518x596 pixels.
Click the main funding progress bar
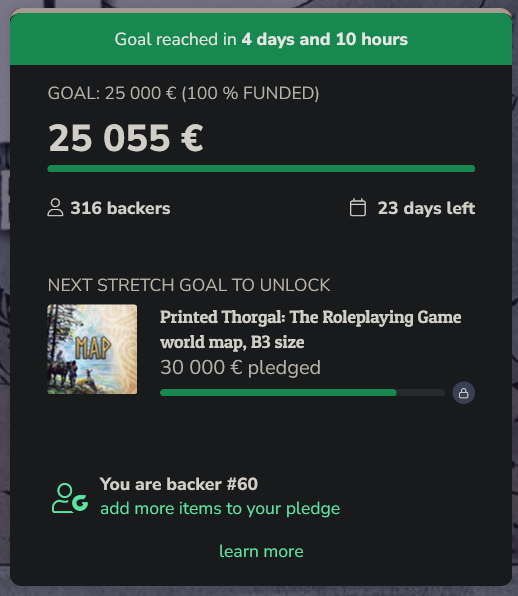[261, 169]
